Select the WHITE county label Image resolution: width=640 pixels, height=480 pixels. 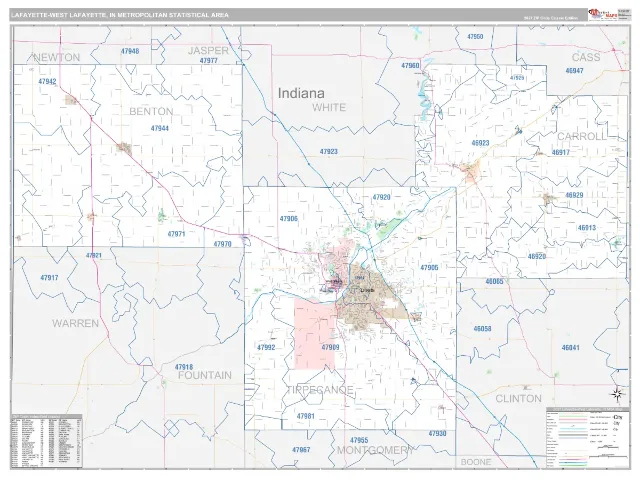point(329,107)
